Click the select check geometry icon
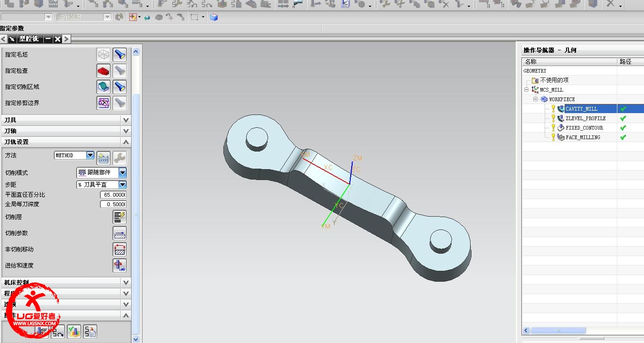Viewport: 644px width, 343px height. 104,71
